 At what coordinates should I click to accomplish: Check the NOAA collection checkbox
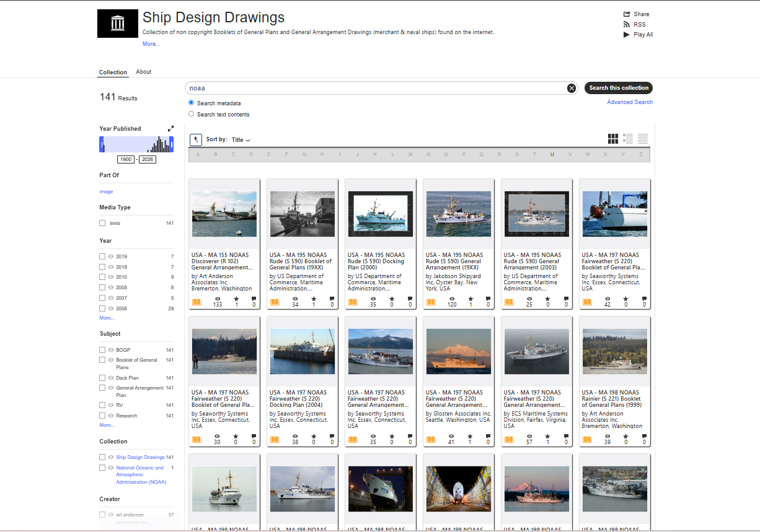pyautogui.click(x=102, y=468)
